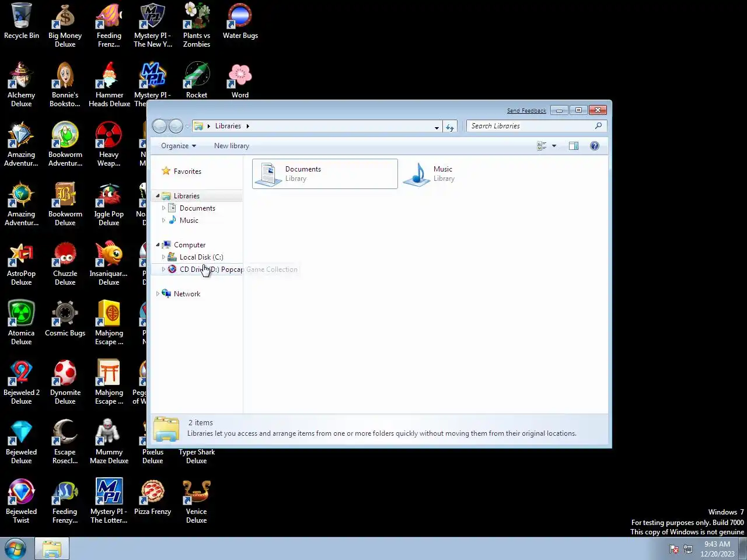Open Big Money Deluxe shortcut
This screenshot has width=747, height=560.
(x=65, y=25)
